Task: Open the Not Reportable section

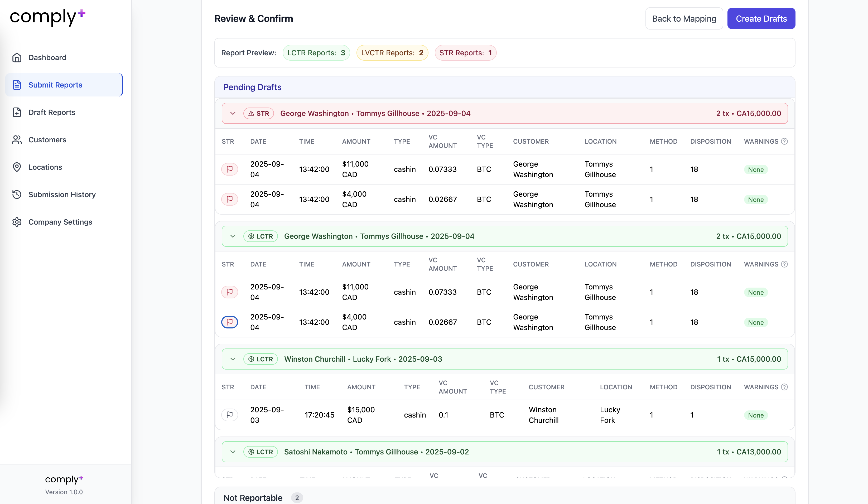Action: click(253, 497)
